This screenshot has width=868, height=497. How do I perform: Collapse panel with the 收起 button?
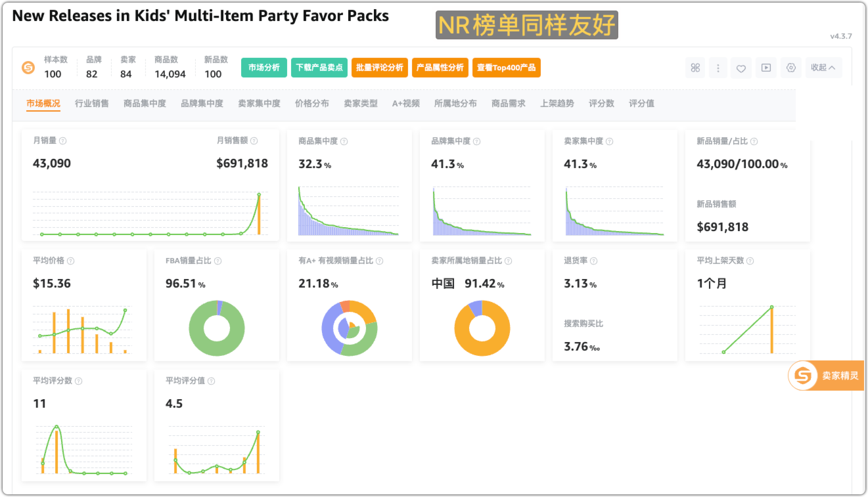(823, 68)
